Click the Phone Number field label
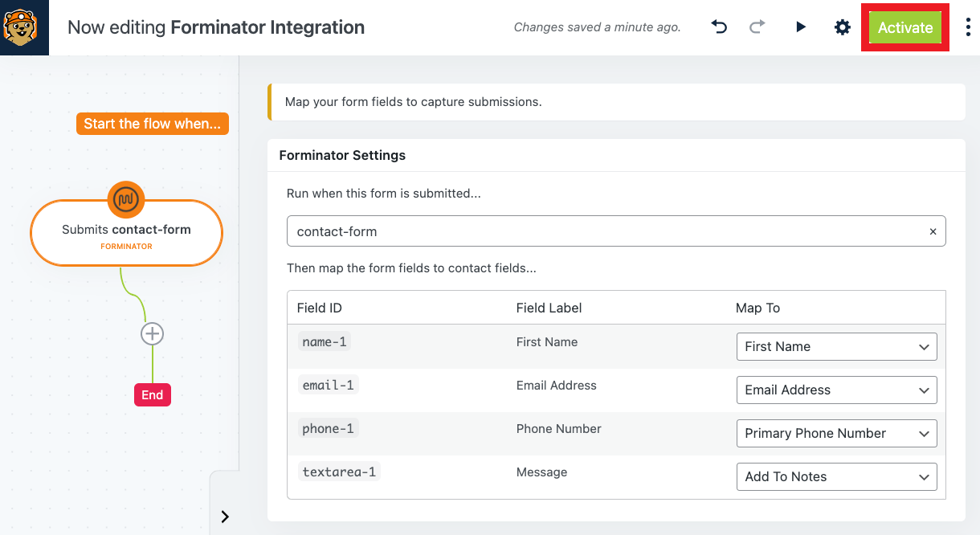 tap(558, 429)
